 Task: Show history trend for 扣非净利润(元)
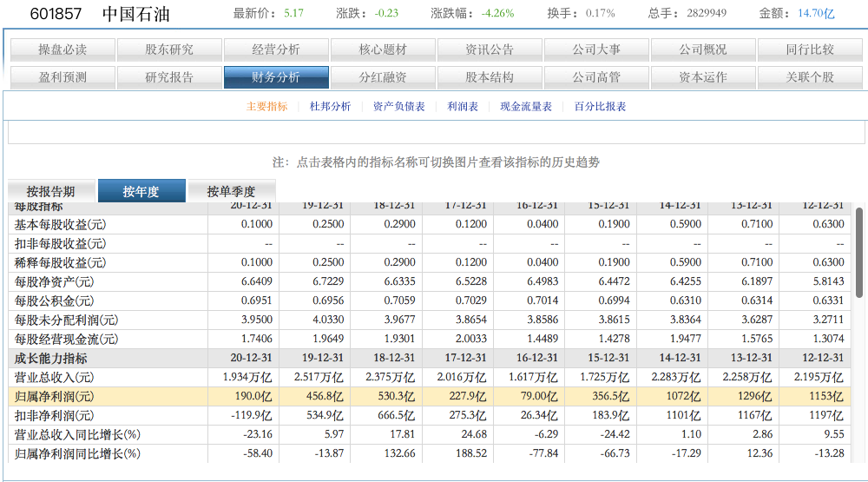(x=54, y=415)
